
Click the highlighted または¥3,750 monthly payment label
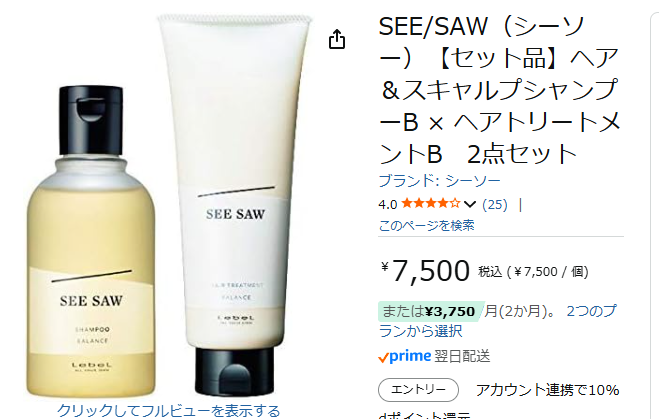[429, 311]
